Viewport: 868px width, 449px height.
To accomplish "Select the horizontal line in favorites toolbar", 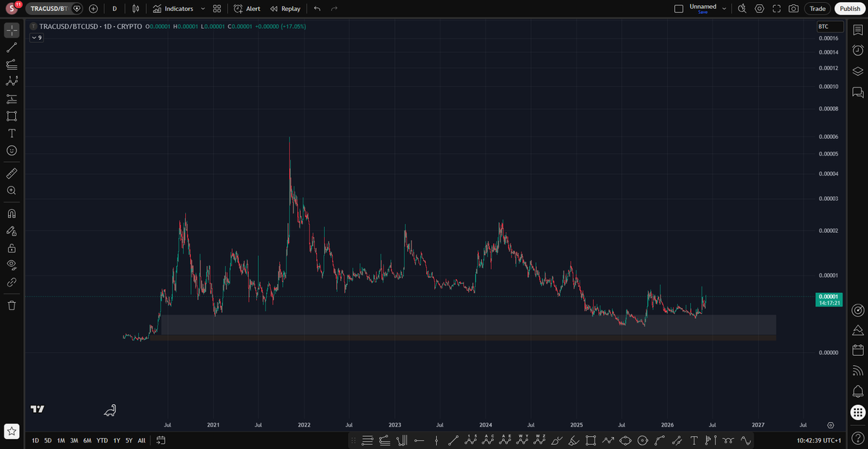I will 419,440.
